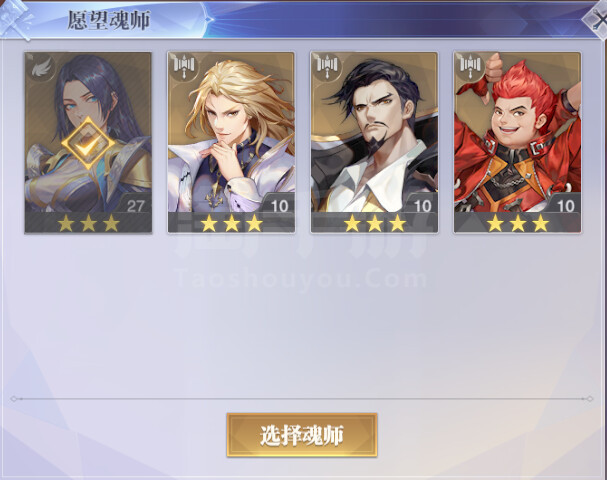Screen dimensions: 607x480
Task: Select the bearded dark-haired man card
Action: (x=374, y=142)
